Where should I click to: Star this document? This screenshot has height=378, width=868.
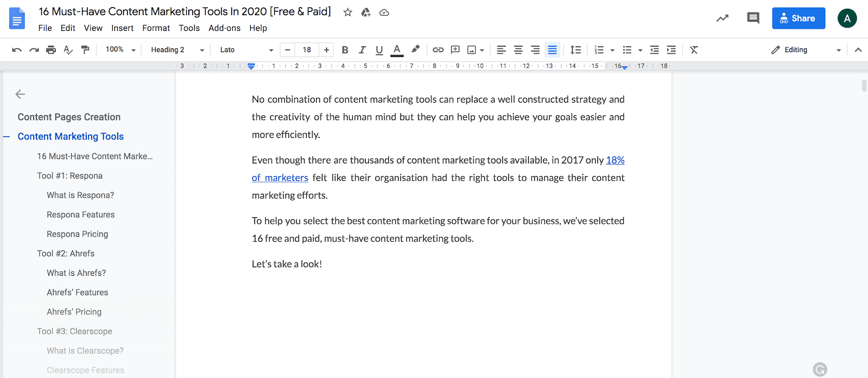tap(348, 12)
